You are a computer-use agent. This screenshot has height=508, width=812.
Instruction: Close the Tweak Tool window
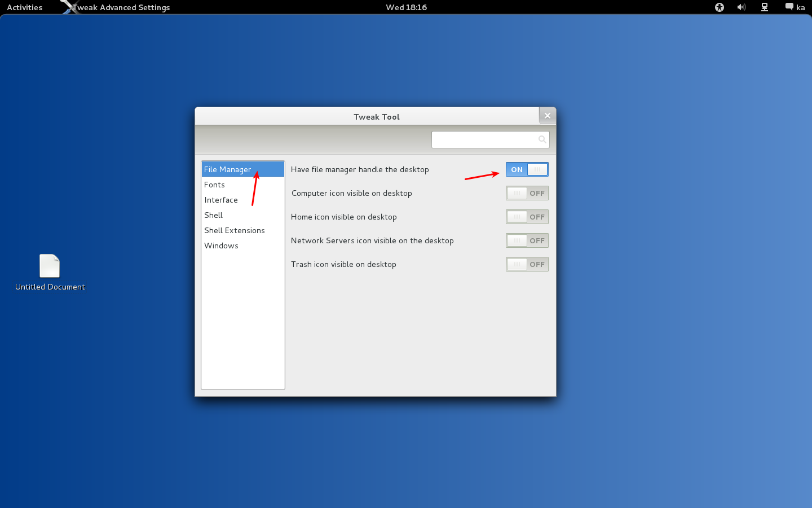(x=547, y=116)
